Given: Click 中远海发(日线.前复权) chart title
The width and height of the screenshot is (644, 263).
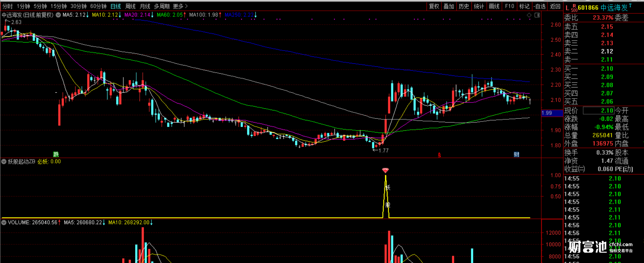Looking at the screenshot, I should tap(28, 15).
